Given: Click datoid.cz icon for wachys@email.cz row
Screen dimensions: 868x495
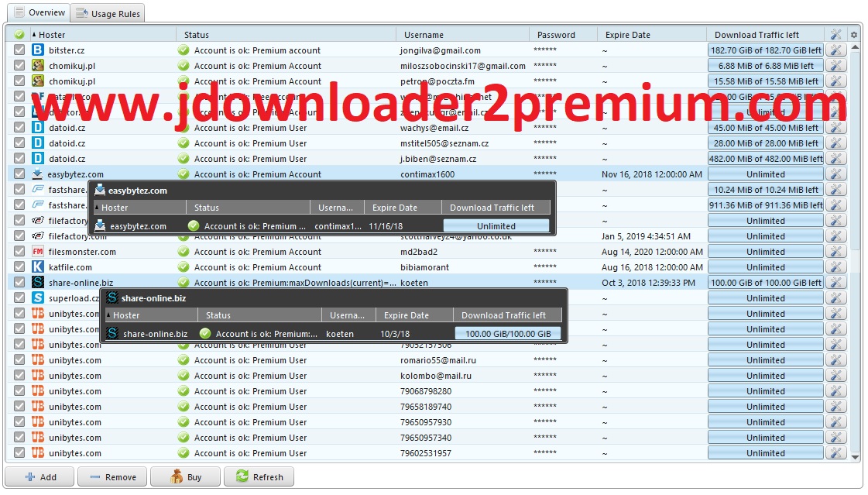Looking at the screenshot, I should [38, 127].
